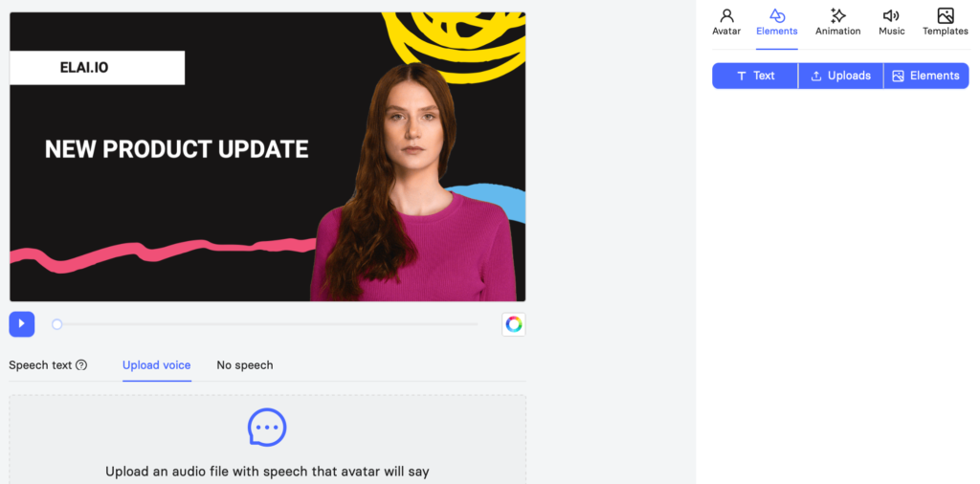Select the avatar woman on canvas

click(414, 185)
